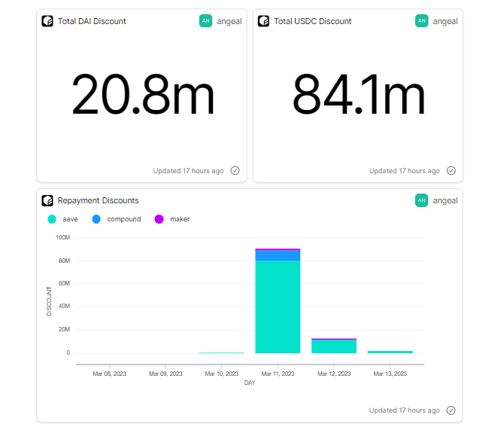
Task: Click the AN avatar on Total DAI Discount card
Action: (205, 21)
